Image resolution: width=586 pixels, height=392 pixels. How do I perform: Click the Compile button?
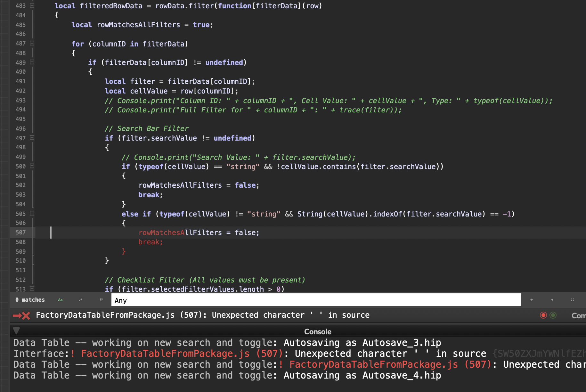point(579,315)
